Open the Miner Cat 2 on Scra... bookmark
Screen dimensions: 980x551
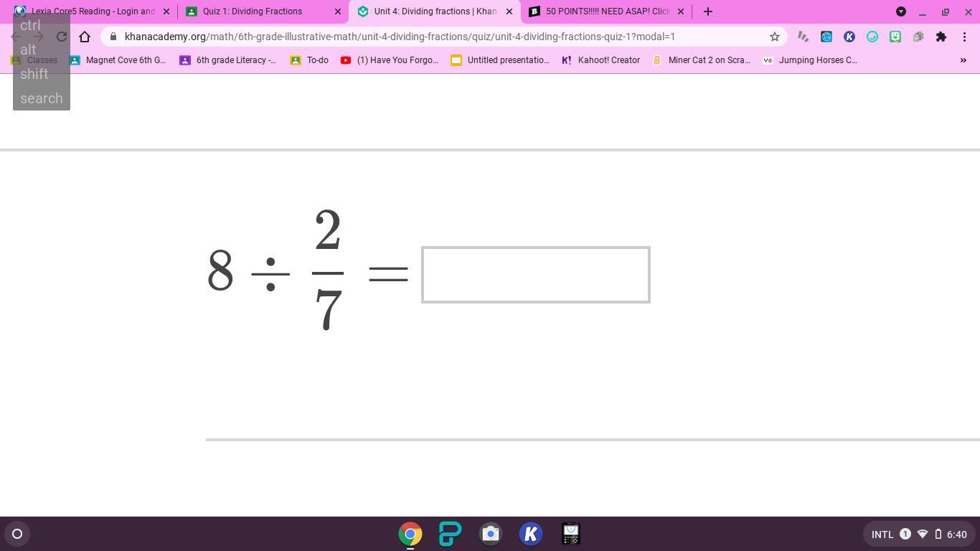coord(700,60)
